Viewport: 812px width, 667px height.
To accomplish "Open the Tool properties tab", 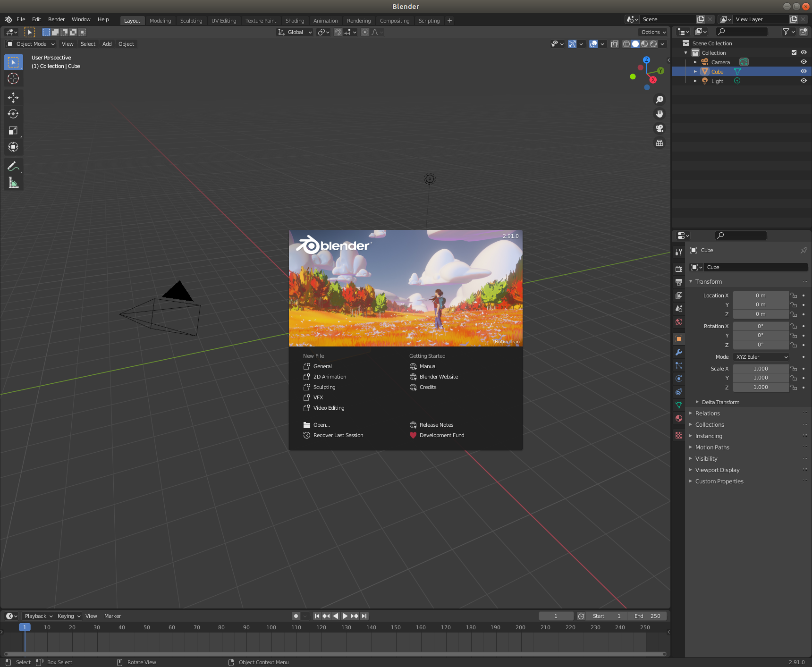I will tap(679, 252).
